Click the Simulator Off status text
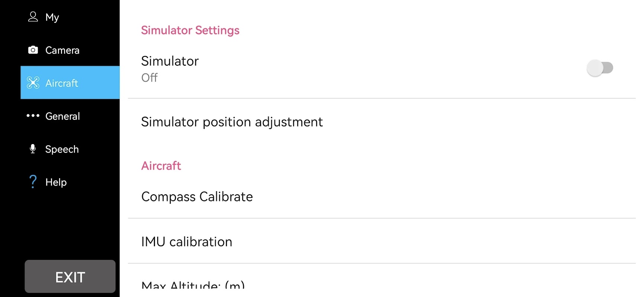This screenshot has width=644, height=297. [149, 78]
